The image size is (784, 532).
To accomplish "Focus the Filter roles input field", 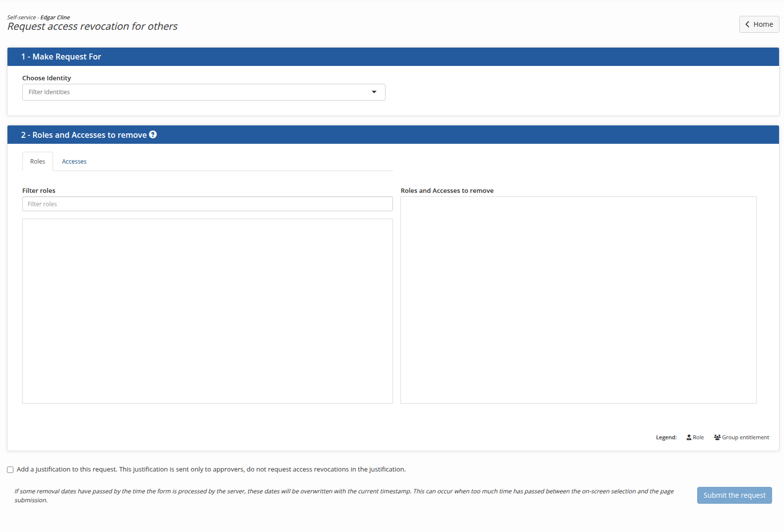I will (x=207, y=204).
